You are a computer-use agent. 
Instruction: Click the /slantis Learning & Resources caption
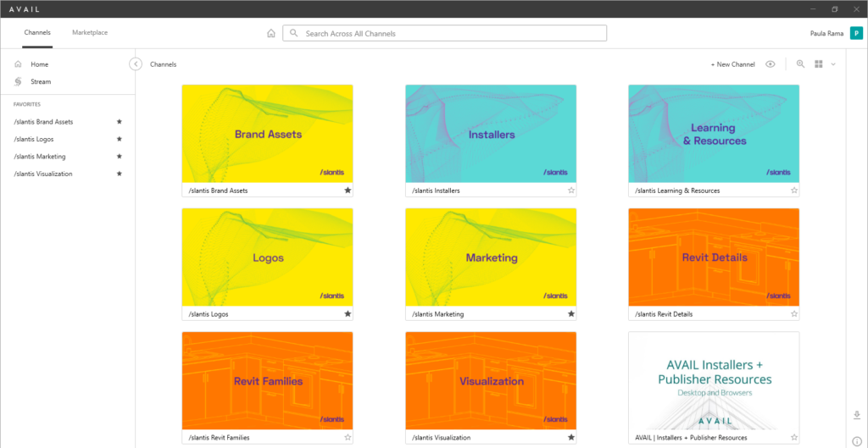pyautogui.click(x=677, y=191)
